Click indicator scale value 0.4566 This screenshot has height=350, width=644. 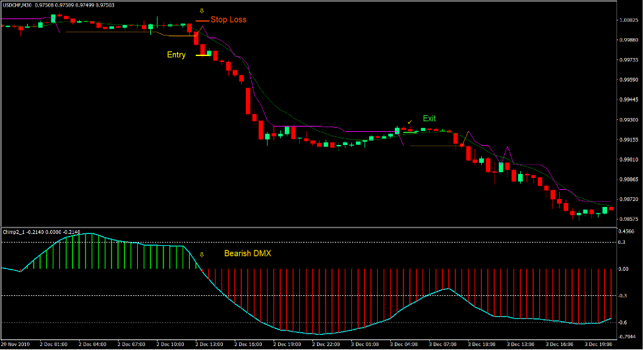coord(626,232)
